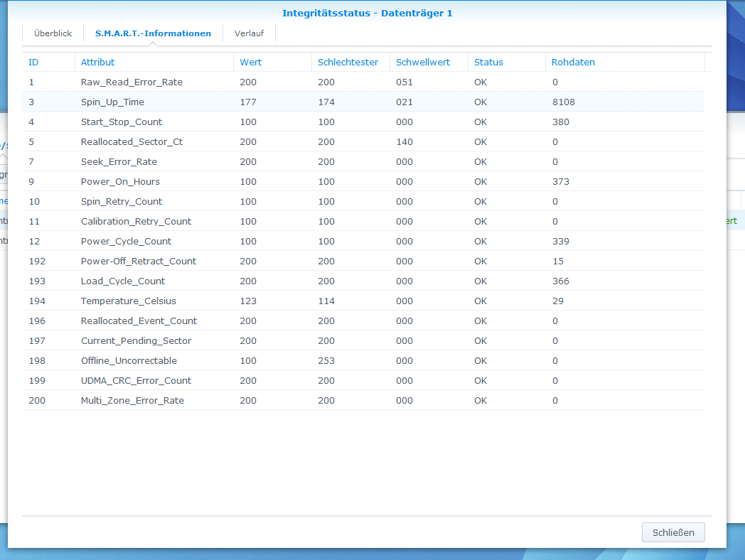Open the Verlauf tab
Screen dimensions: 745x560
pyautogui.click(x=249, y=33)
